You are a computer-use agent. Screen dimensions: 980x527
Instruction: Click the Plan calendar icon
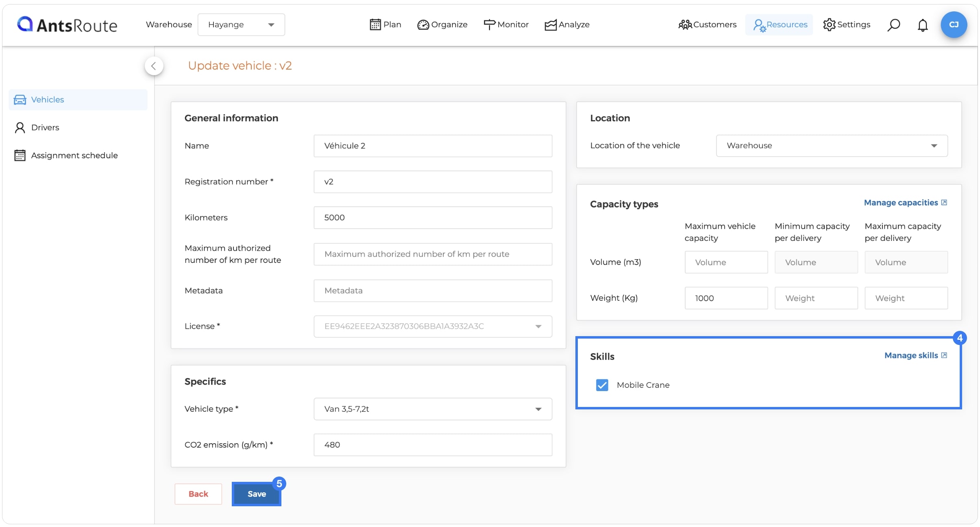(x=375, y=25)
